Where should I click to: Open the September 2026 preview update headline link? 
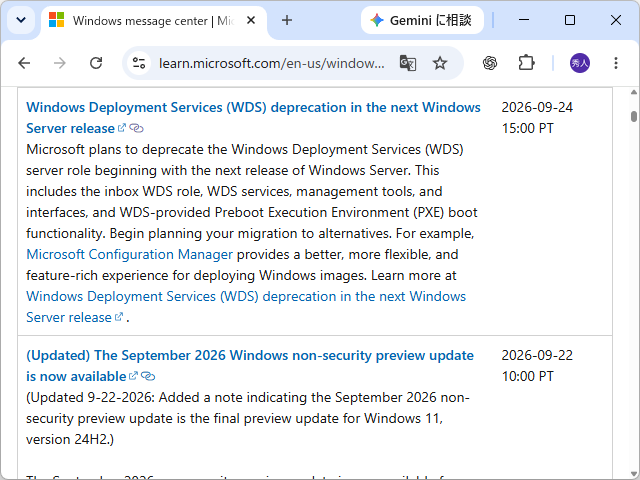pos(250,366)
